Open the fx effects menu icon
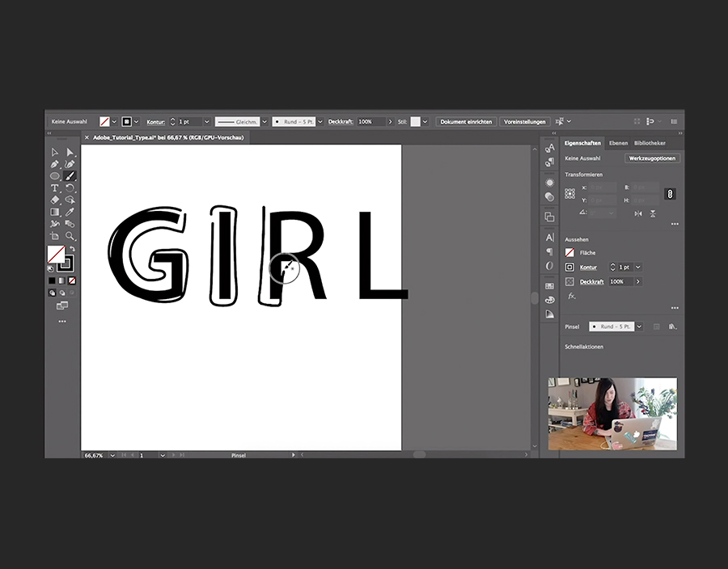Viewport: 728px width, 569px height. (572, 296)
